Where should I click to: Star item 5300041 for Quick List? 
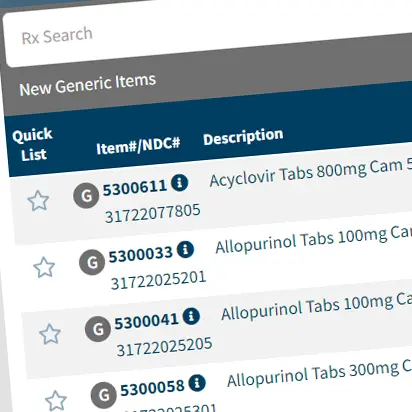pos(50,334)
